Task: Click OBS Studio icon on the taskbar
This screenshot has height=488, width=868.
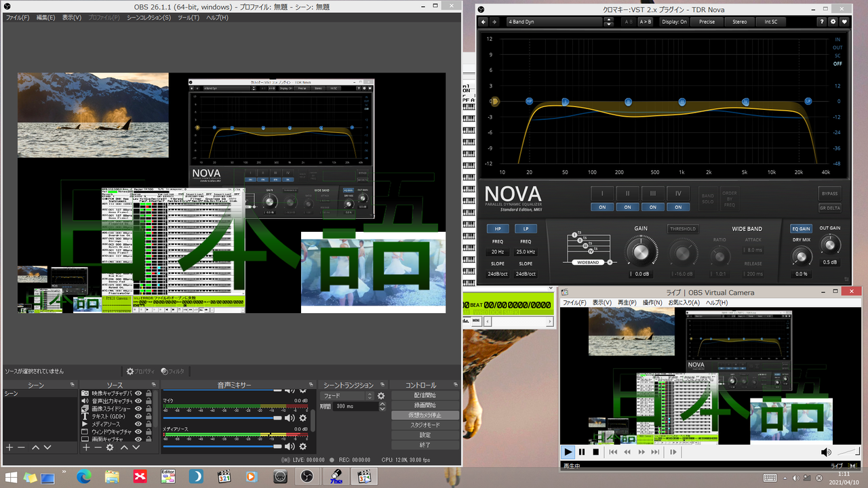Action: pos(307,476)
